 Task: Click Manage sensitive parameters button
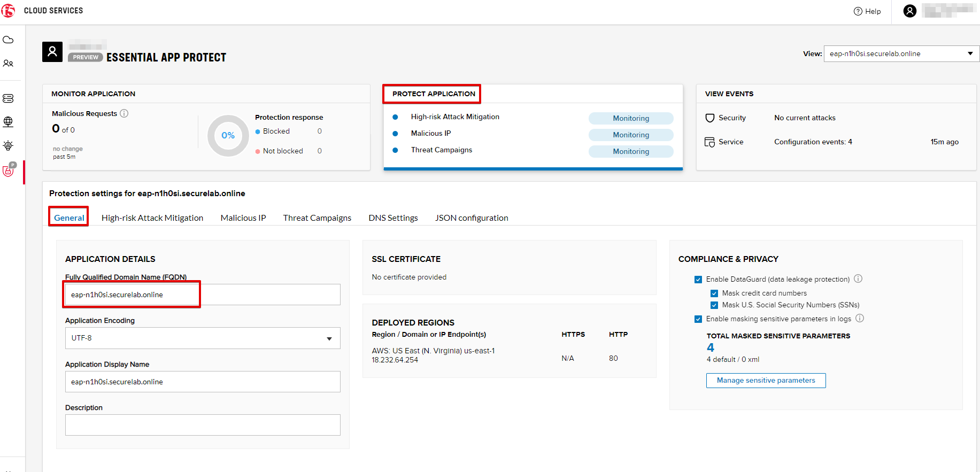pos(766,381)
